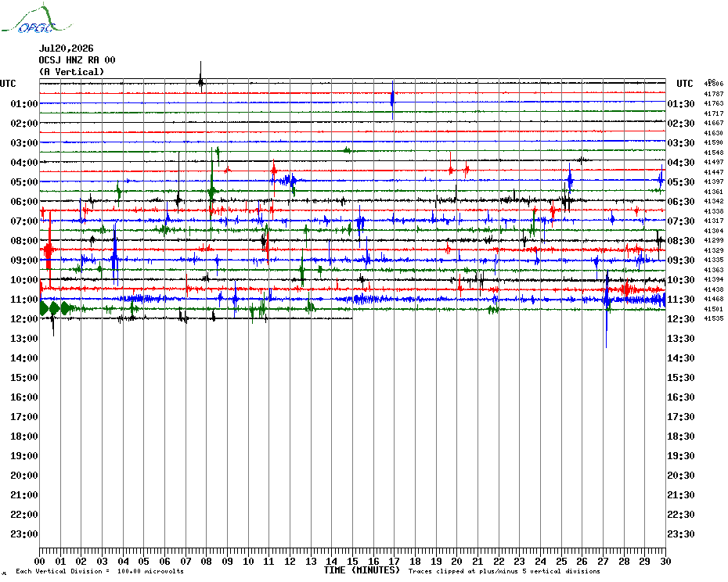Select the date text Jul20,2026
Image resolution: width=728 pixels, height=582 pixels.
(x=66, y=48)
